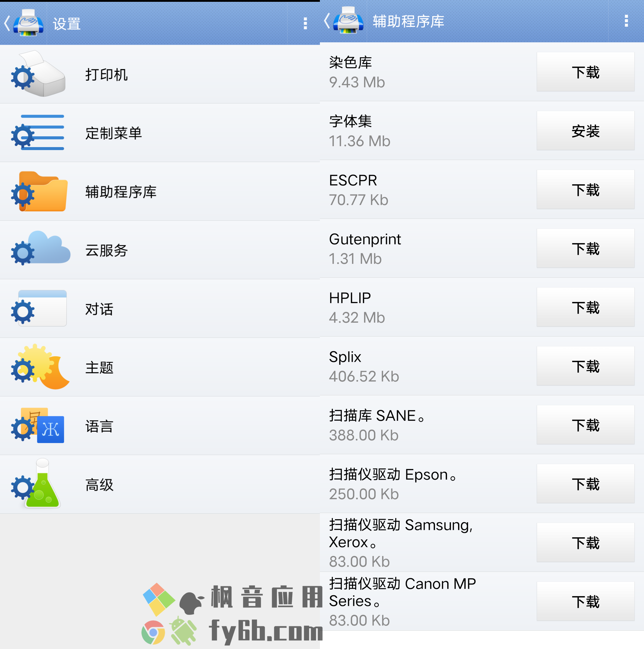
Task: Click the 11.36 Mb size text
Action: (x=359, y=141)
